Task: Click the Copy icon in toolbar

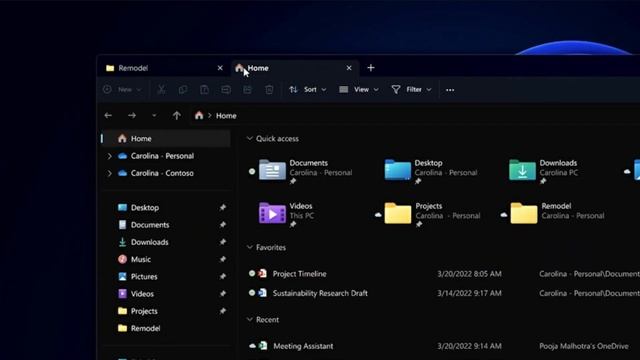Action: click(183, 89)
